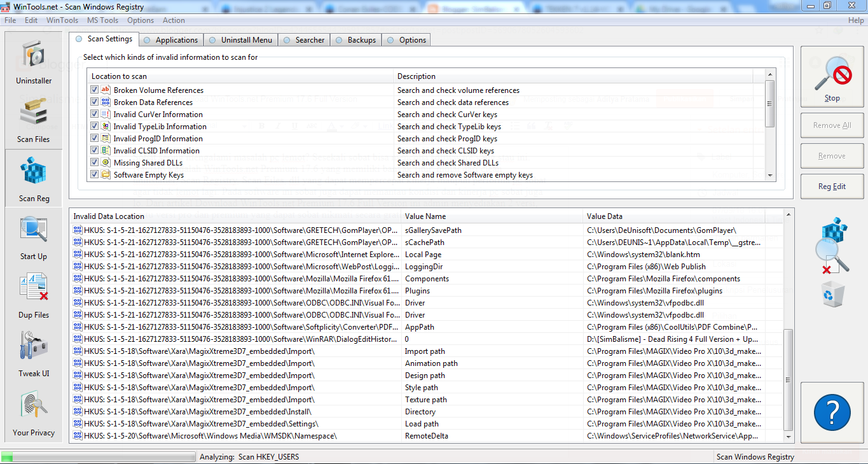868x464 pixels.
Task: Uncheck Missing Shared DLLs
Action: (95, 162)
